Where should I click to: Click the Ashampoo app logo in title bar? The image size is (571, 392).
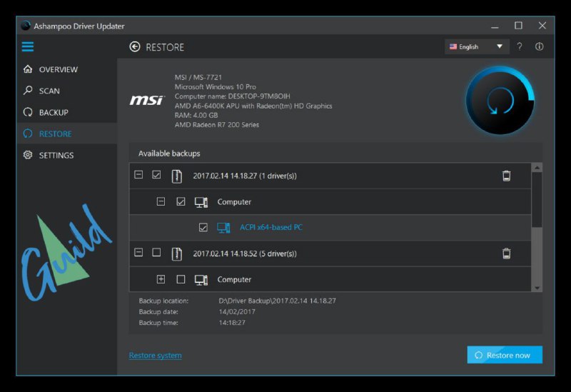pyautogui.click(x=26, y=26)
